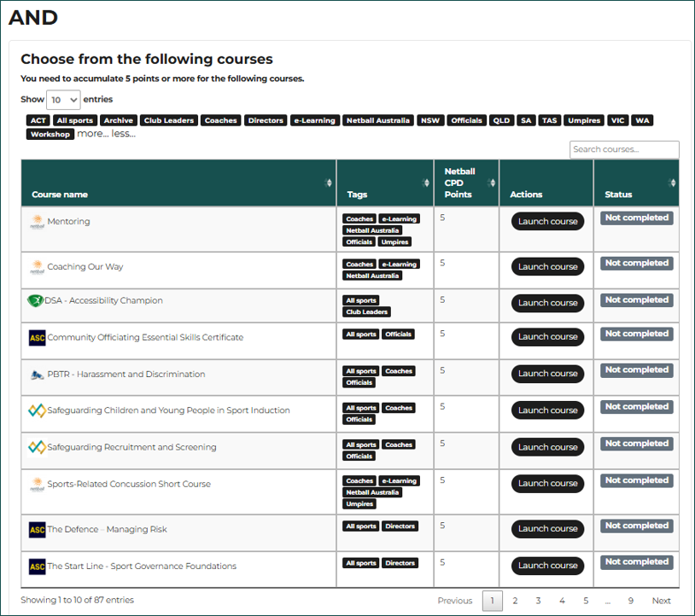This screenshot has width=695, height=616.
Task: Launch The Start Line Governance Foundations course
Action: 548,566
